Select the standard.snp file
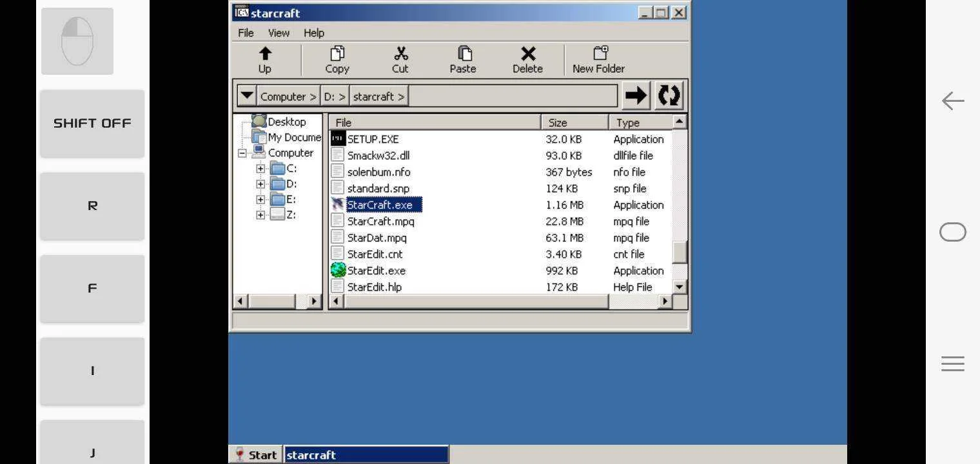 point(378,188)
